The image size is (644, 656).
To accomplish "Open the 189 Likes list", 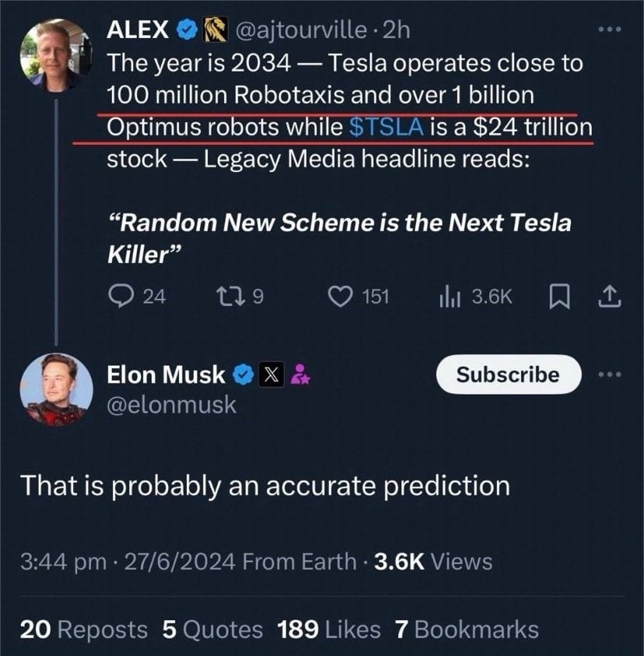I will [329, 630].
